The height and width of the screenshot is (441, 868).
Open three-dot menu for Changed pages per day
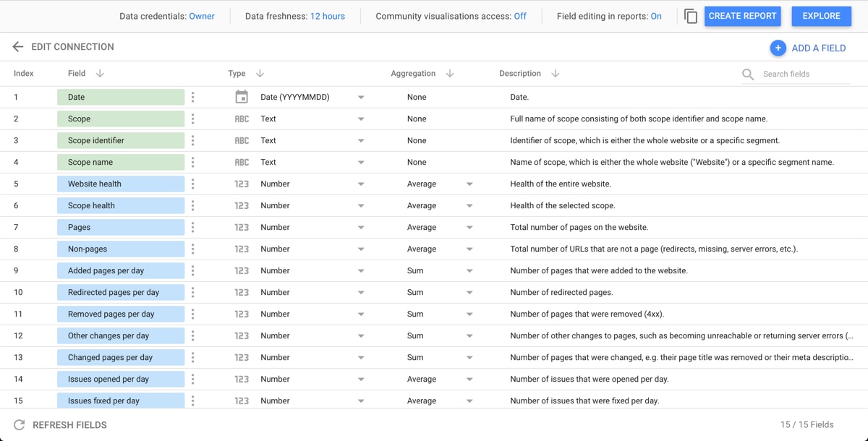point(193,357)
